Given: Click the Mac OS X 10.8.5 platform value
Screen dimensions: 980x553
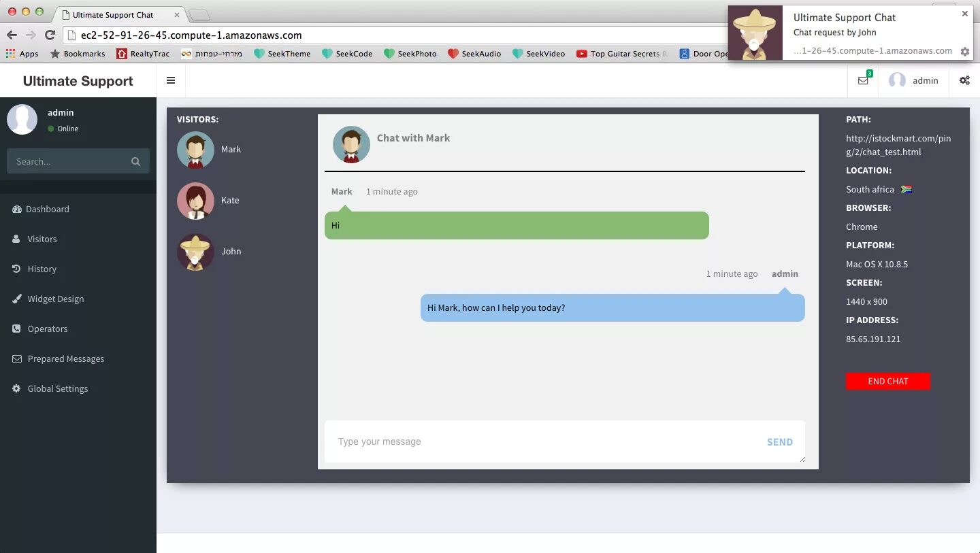Looking at the screenshot, I should tap(877, 264).
